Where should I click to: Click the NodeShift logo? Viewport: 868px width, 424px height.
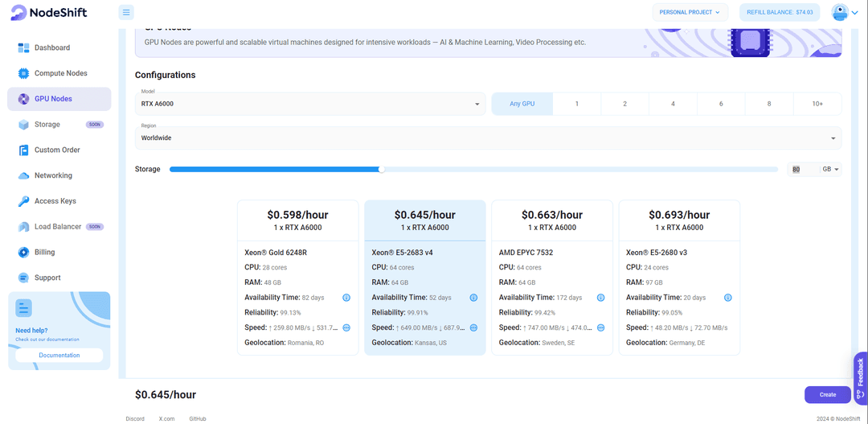tap(49, 12)
